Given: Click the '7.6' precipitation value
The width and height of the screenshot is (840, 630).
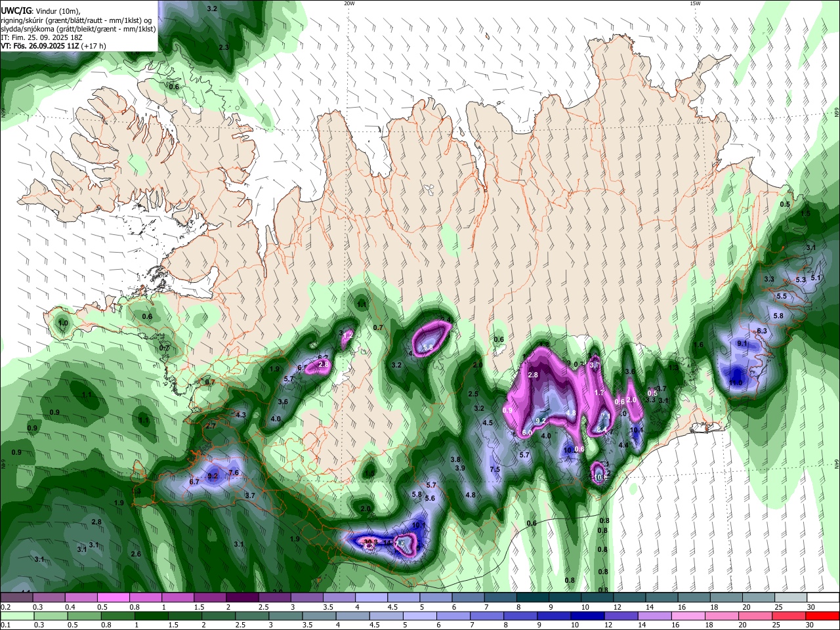Looking at the screenshot, I should point(233,473).
